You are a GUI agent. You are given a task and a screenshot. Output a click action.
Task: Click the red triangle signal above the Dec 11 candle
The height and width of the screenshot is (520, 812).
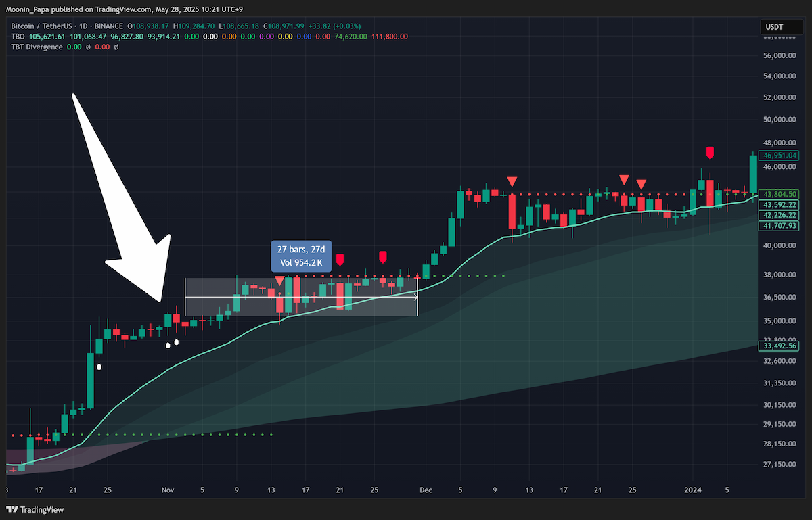point(512,181)
